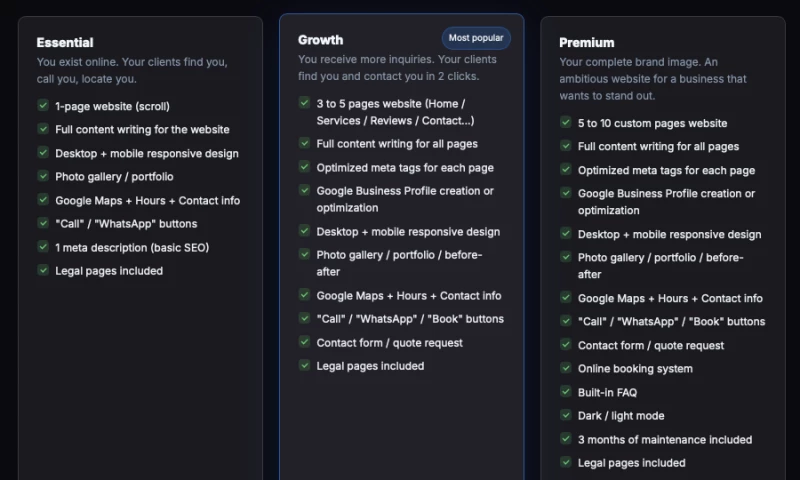Click the check next to Legal pages included in Essential
The width and height of the screenshot is (800, 480).
coord(43,270)
